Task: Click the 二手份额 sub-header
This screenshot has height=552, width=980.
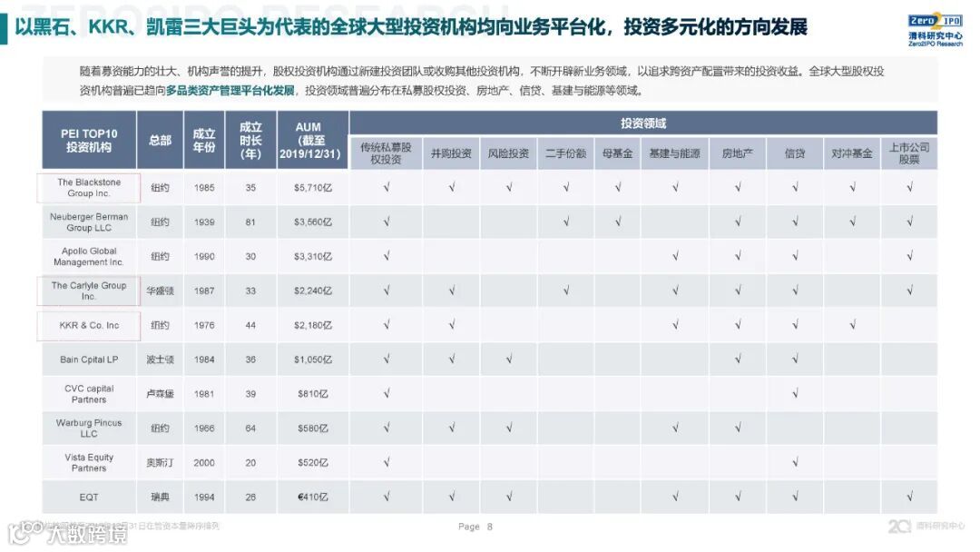Action: tap(565, 153)
